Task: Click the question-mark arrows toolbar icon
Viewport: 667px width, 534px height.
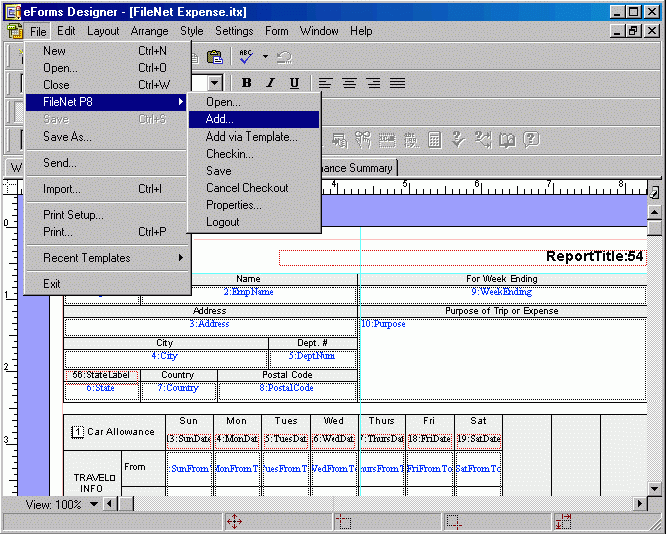Action: coord(483,140)
